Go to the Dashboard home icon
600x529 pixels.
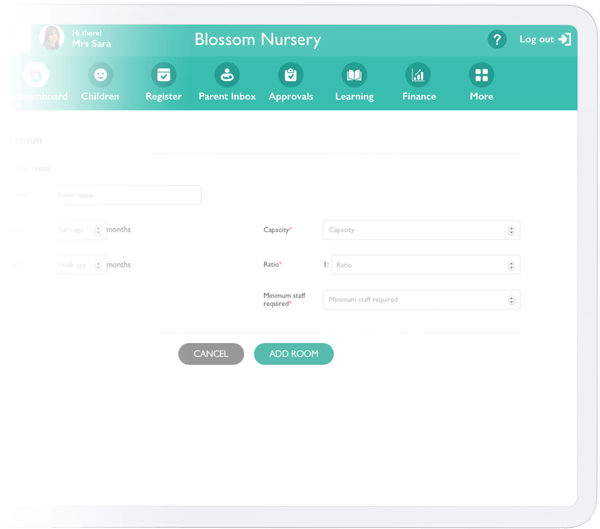(x=37, y=75)
